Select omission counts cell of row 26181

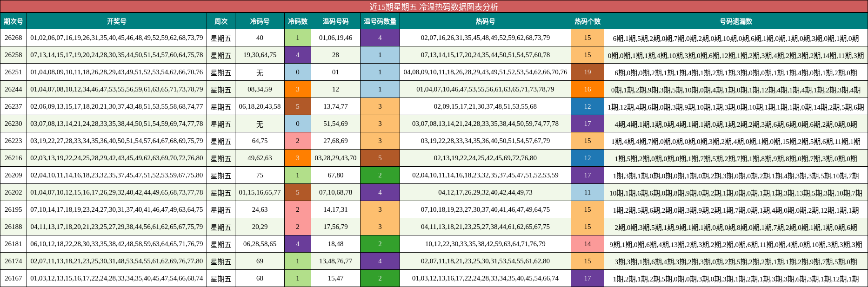click(736, 244)
